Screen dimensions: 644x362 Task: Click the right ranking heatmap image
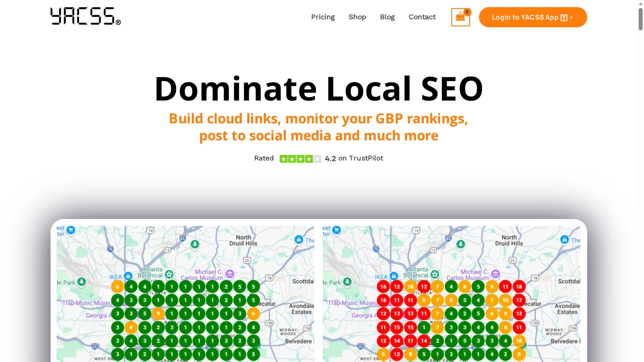pyautogui.click(x=451, y=294)
